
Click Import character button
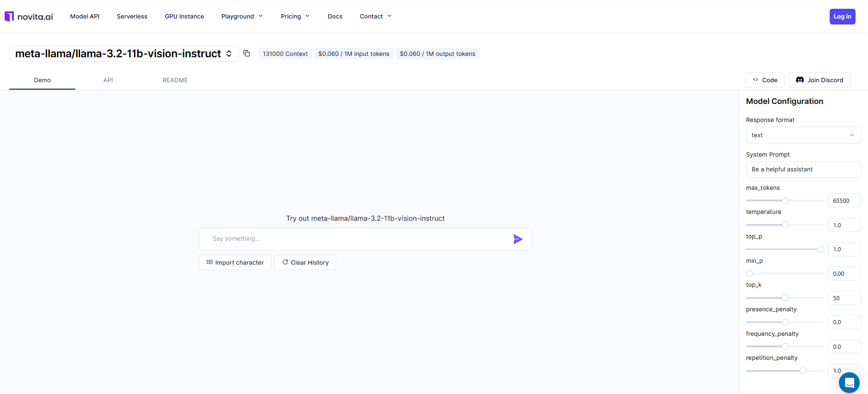(x=235, y=262)
